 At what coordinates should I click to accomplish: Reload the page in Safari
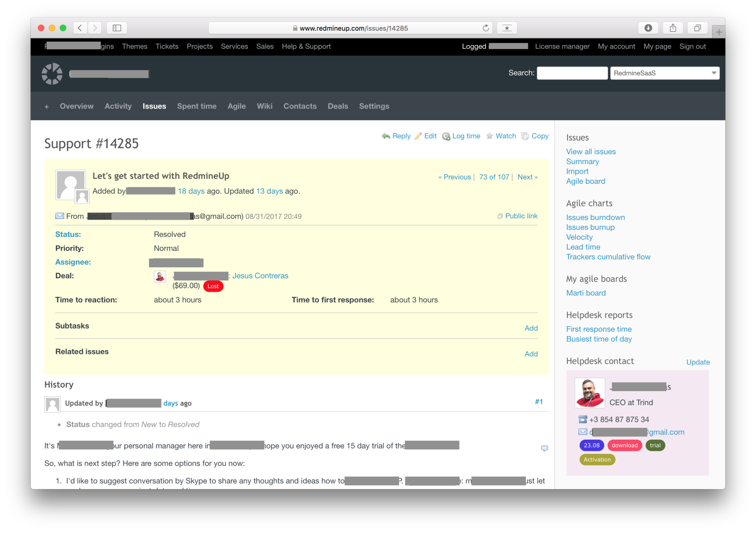pos(485,28)
